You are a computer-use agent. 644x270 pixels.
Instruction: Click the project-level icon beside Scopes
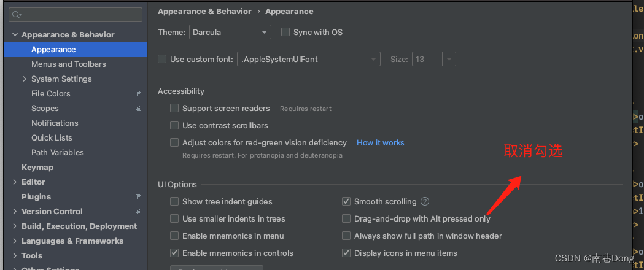[138, 109]
